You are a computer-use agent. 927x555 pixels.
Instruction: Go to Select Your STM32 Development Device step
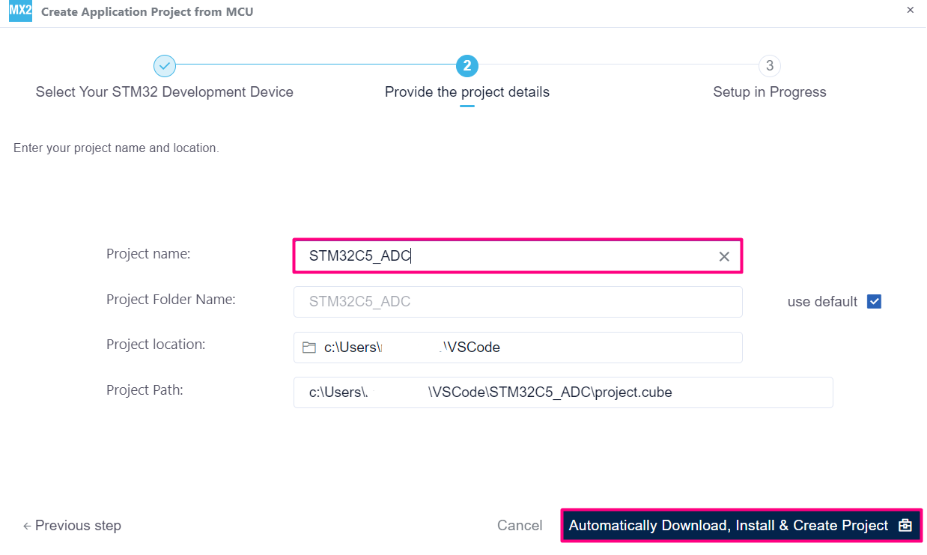[x=165, y=92]
